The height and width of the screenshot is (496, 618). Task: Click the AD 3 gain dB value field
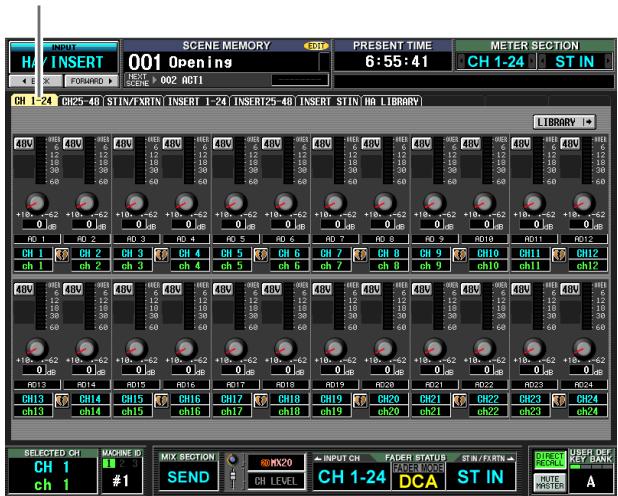click(133, 224)
